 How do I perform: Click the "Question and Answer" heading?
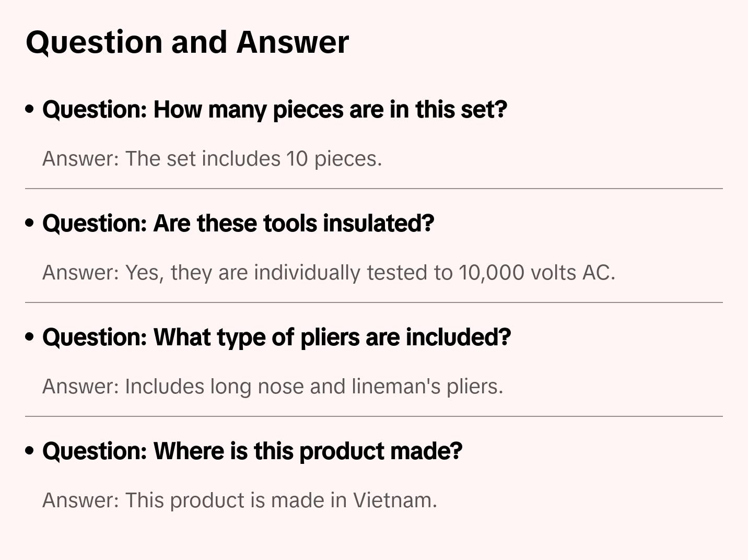[x=187, y=42]
